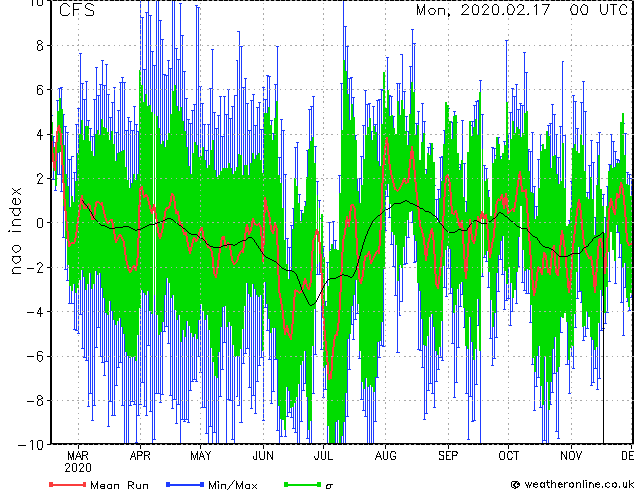
Task: Click the y-axis value -4
Action: pyautogui.click(x=35, y=312)
